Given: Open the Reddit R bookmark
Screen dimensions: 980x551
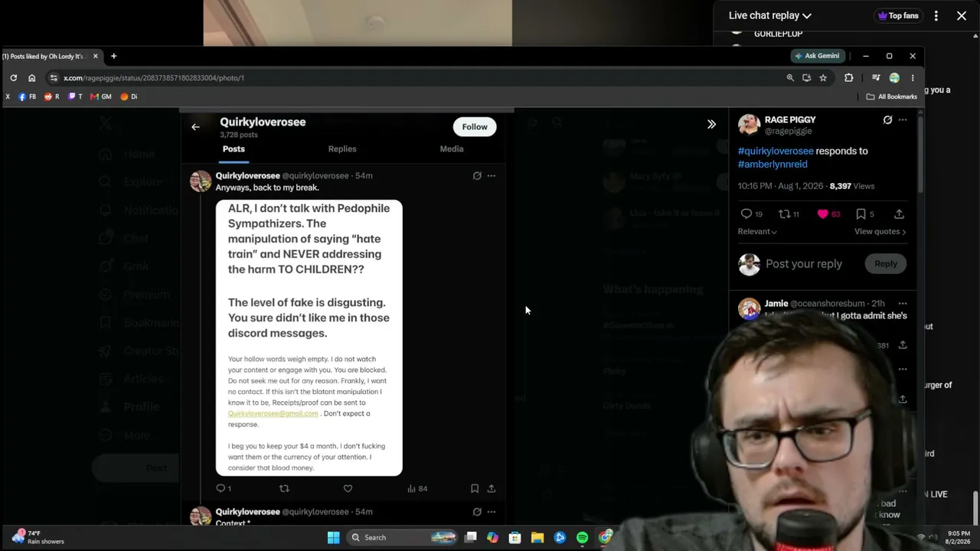Looking at the screenshot, I should (x=52, y=96).
